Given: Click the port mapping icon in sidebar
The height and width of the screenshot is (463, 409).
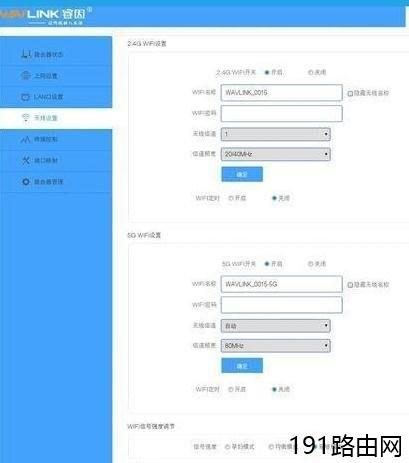Looking at the screenshot, I should (26, 160).
